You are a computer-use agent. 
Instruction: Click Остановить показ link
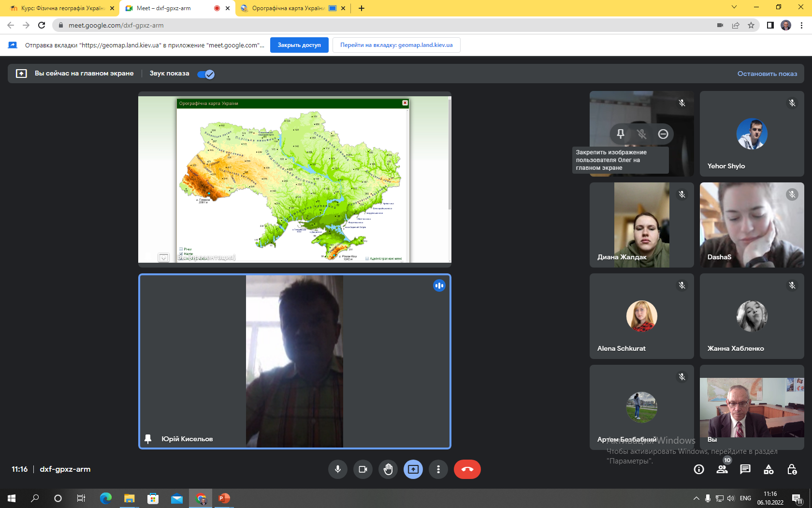(x=767, y=74)
